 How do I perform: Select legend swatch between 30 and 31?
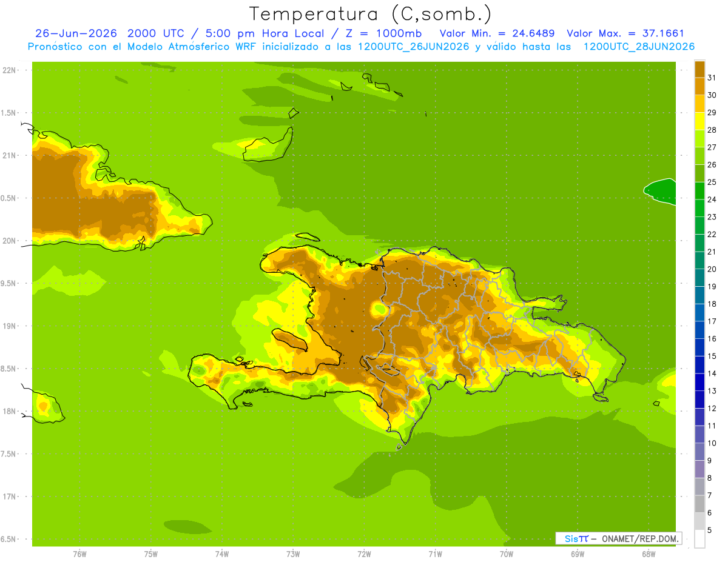click(699, 86)
